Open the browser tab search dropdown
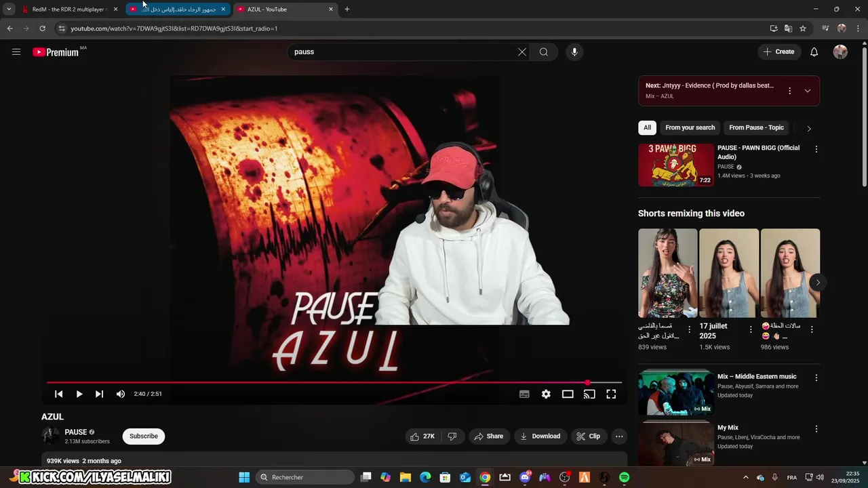Image resolution: width=868 pixels, height=488 pixels. point(9,9)
